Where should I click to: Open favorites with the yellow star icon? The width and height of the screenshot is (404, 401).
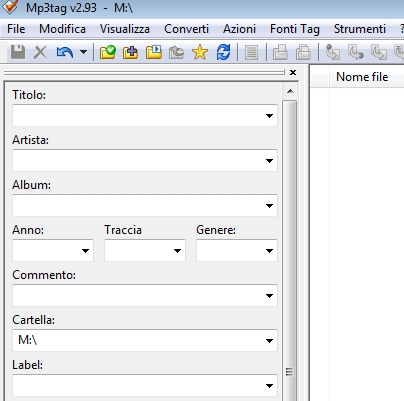tap(200, 52)
